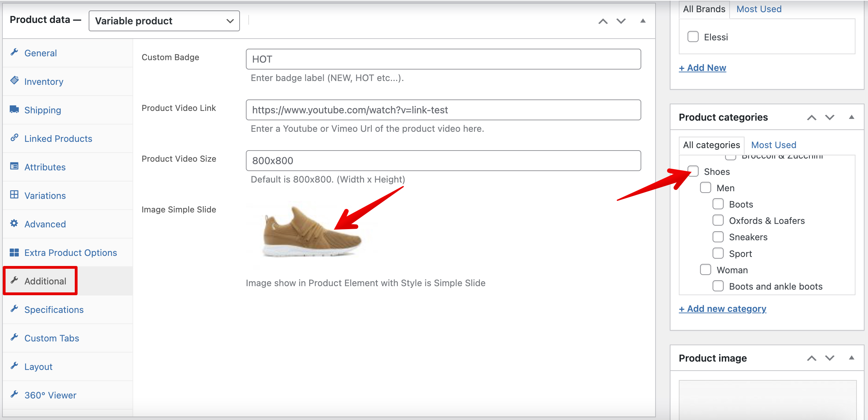Click the Add New brand link
Screen dimensions: 868x420
click(x=702, y=68)
